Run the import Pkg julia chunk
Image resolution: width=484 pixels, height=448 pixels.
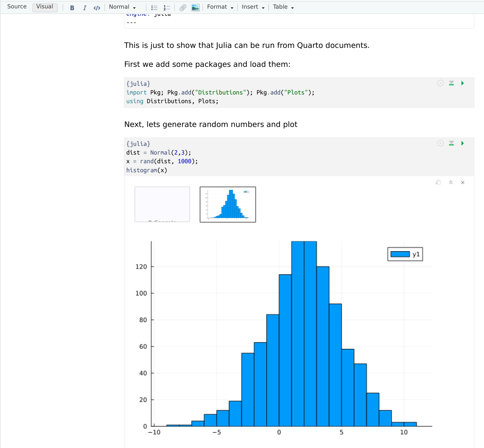pyautogui.click(x=462, y=83)
